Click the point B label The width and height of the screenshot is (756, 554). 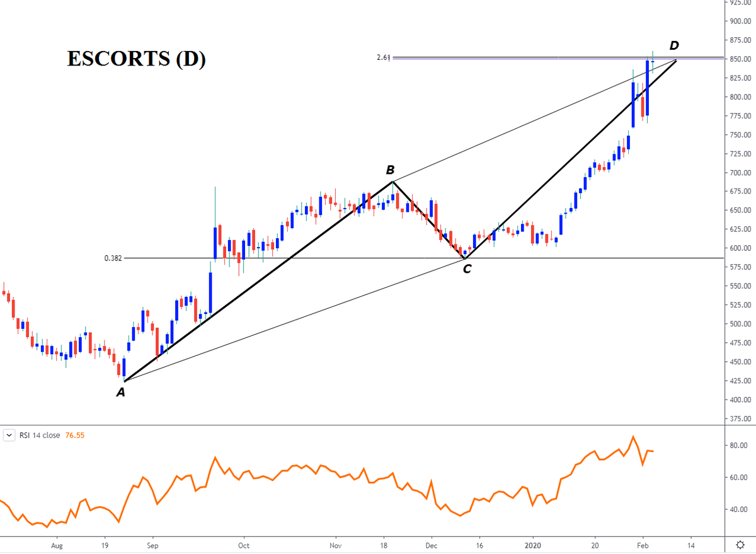pyautogui.click(x=390, y=170)
